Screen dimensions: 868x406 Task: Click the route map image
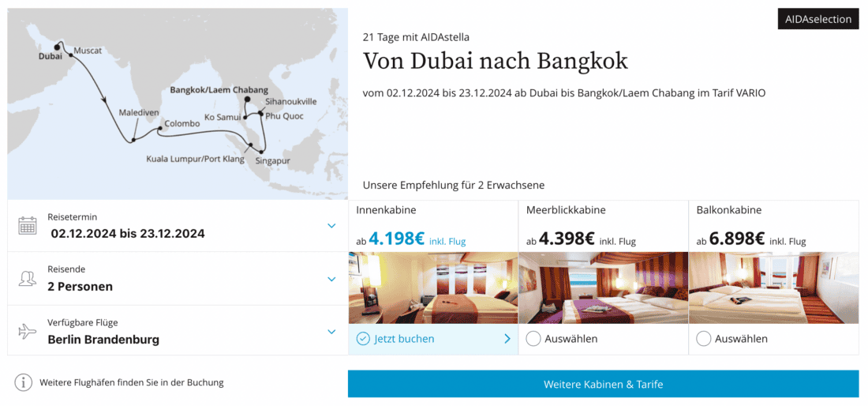(x=178, y=103)
